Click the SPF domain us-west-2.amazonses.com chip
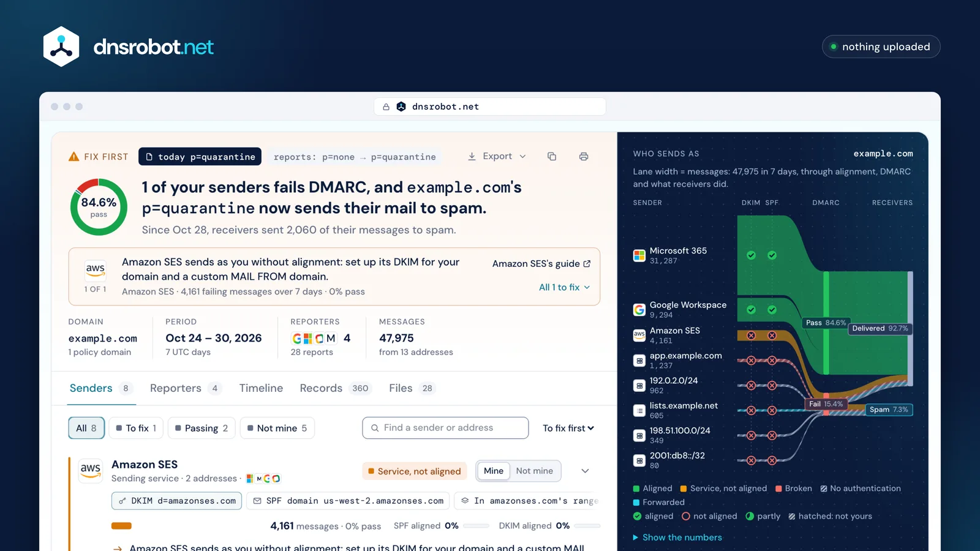This screenshot has width=980, height=551. pos(348,501)
